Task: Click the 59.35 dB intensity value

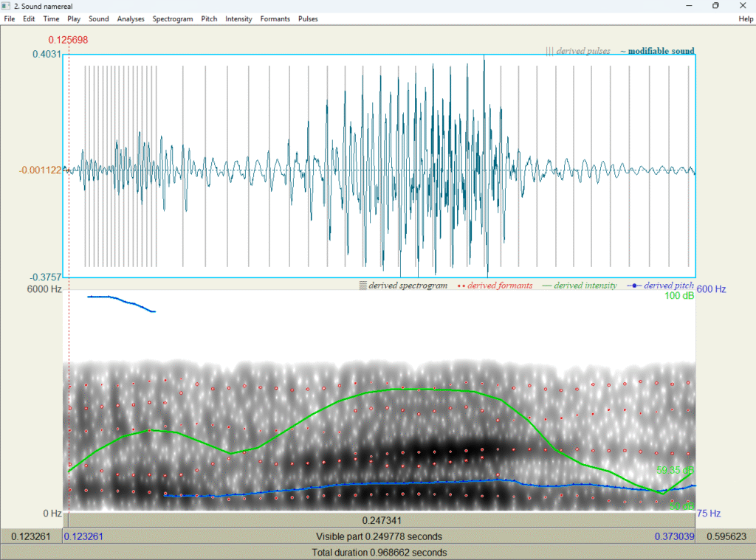Action: click(675, 470)
